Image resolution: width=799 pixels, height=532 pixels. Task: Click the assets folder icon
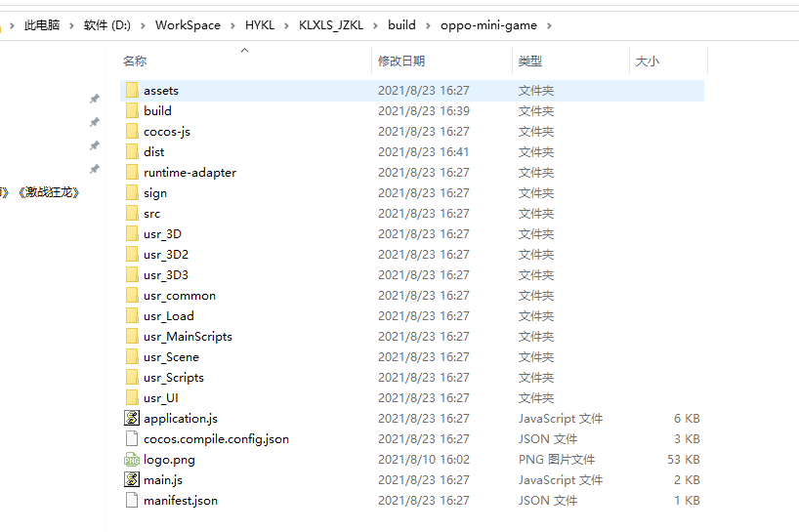pyautogui.click(x=132, y=90)
